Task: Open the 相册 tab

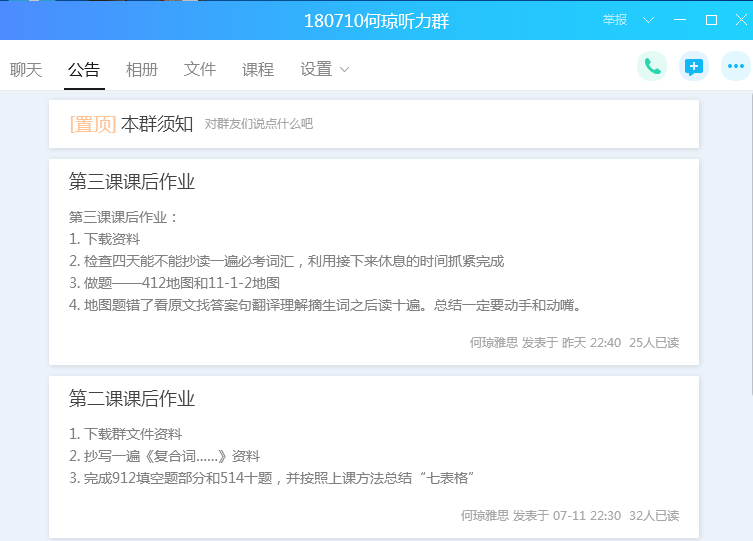Action: point(142,70)
